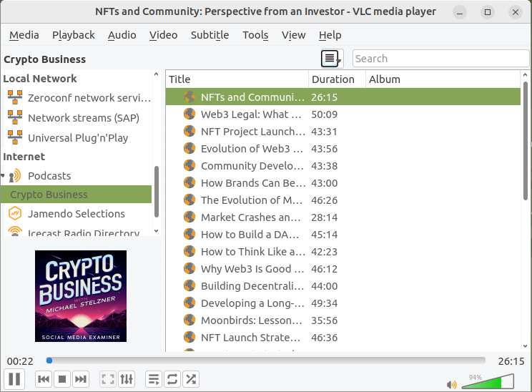
Task: Click sidebar scroll down arrow
Action: tap(156, 231)
